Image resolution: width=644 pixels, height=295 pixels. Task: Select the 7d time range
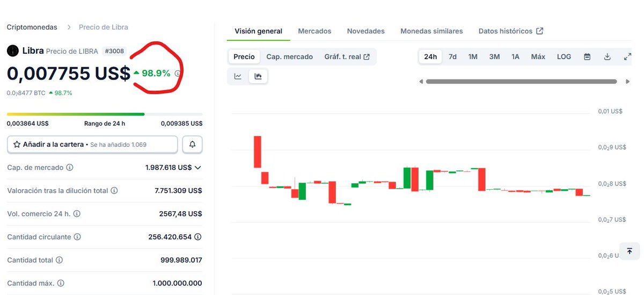[x=452, y=56]
